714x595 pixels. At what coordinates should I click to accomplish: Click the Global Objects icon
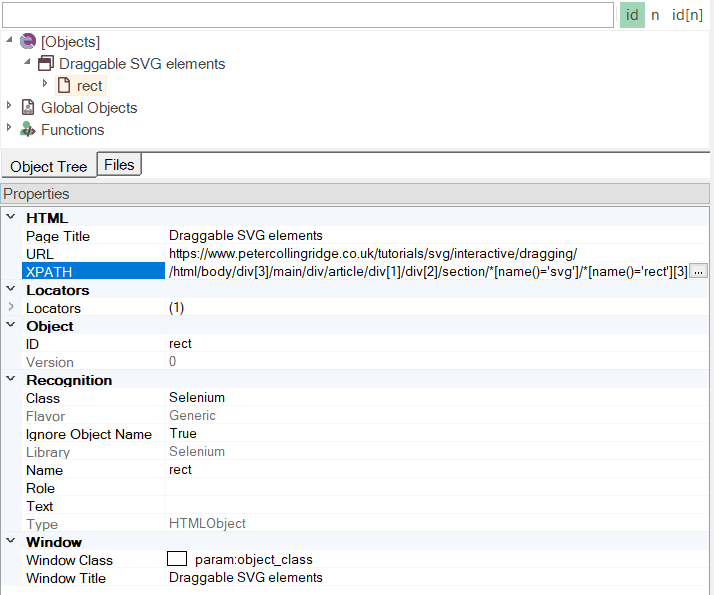28,108
